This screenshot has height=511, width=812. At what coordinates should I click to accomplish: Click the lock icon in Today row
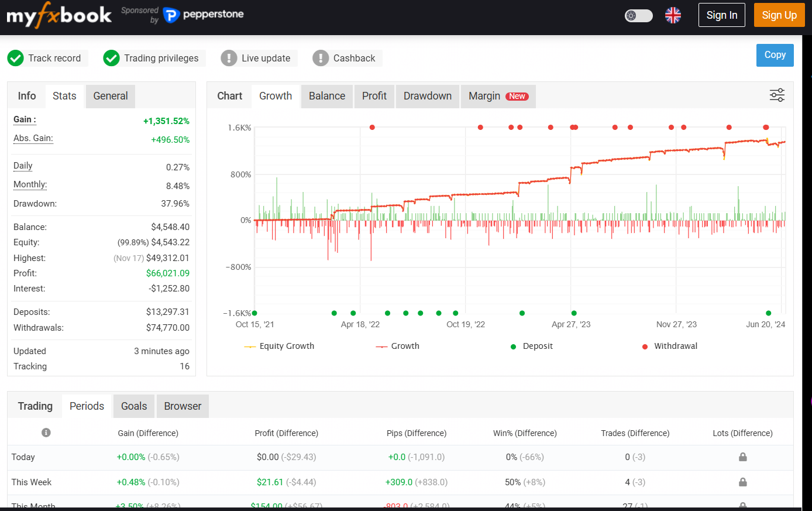pyautogui.click(x=742, y=457)
